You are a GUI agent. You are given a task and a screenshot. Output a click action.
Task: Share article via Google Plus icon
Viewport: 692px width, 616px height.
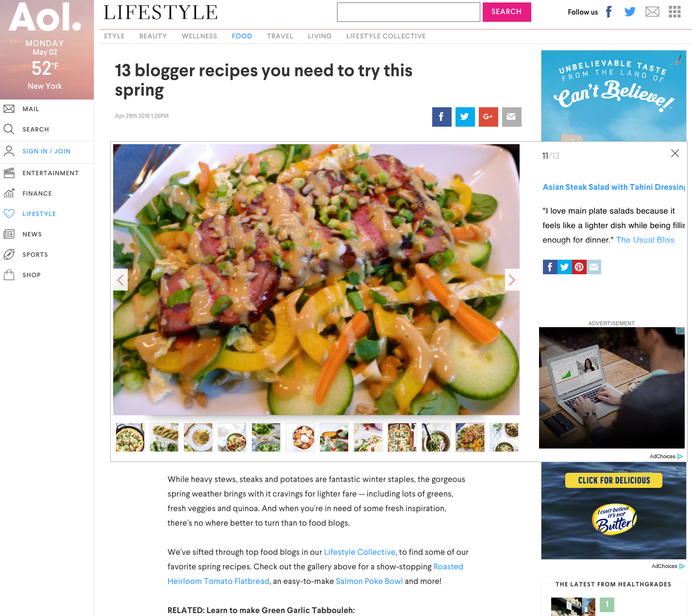[488, 117]
